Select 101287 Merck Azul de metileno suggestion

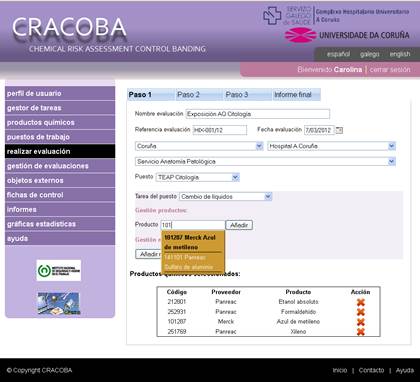tap(193, 242)
